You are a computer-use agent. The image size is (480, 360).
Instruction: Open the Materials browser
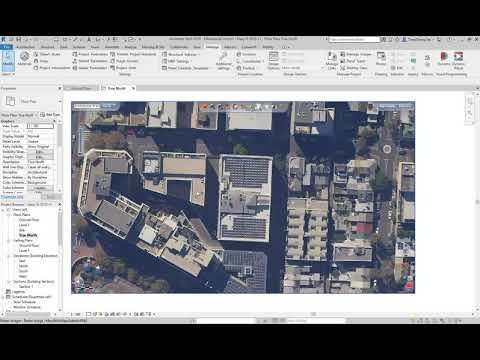pos(24,59)
